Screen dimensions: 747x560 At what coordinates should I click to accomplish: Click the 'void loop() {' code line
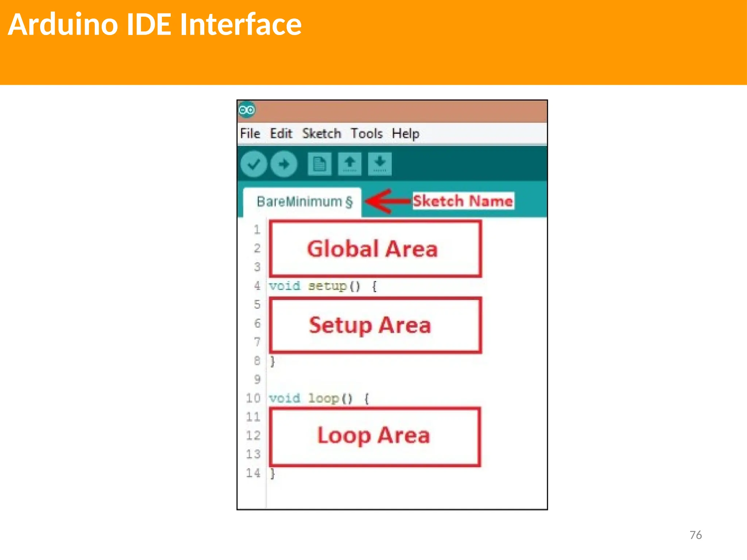(319, 398)
